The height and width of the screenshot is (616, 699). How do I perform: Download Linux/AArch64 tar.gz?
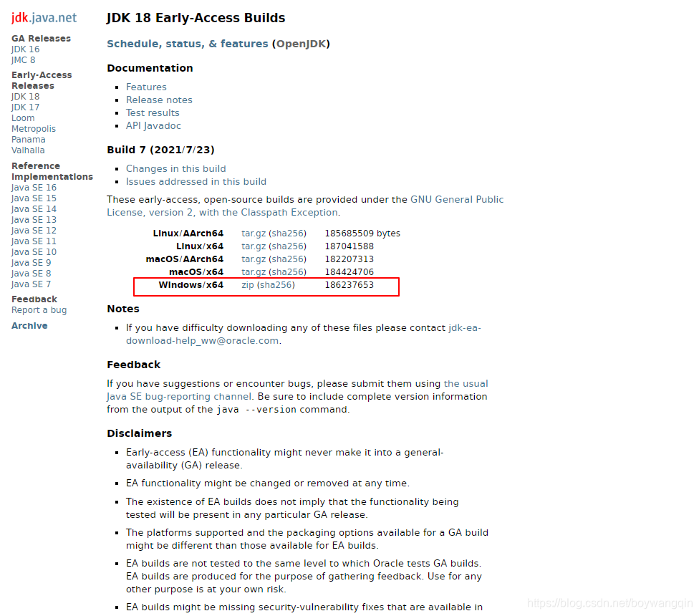pos(254,233)
